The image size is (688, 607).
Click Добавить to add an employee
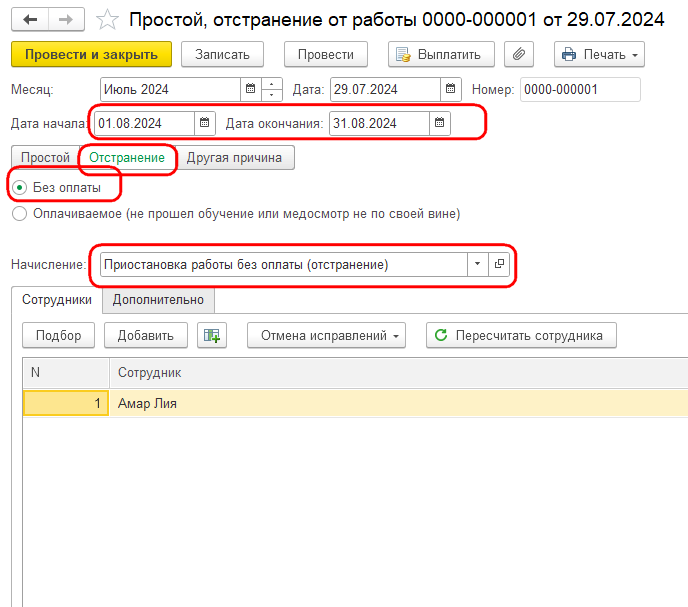pyautogui.click(x=146, y=336)
